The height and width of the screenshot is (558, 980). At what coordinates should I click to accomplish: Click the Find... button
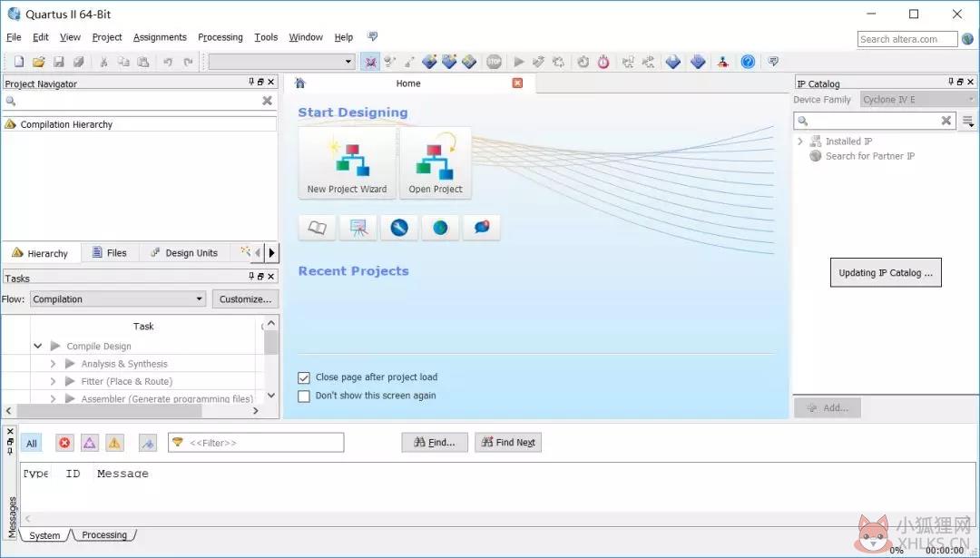coord(435,443)
